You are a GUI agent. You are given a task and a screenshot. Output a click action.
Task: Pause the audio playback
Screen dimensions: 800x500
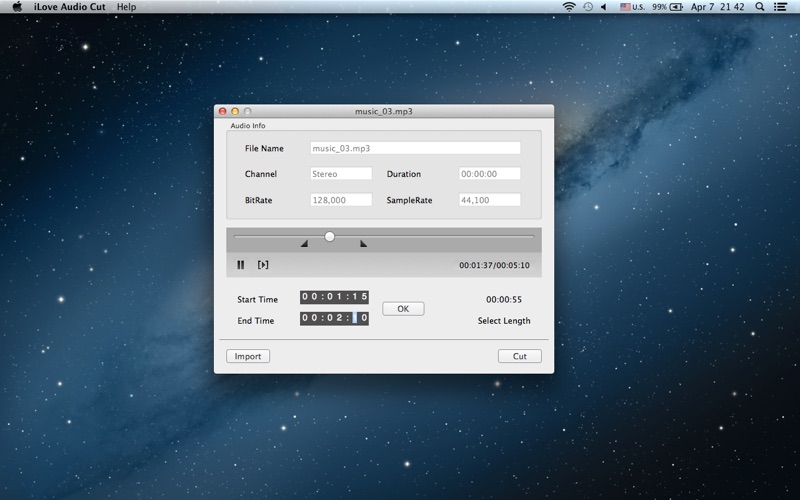241,265
